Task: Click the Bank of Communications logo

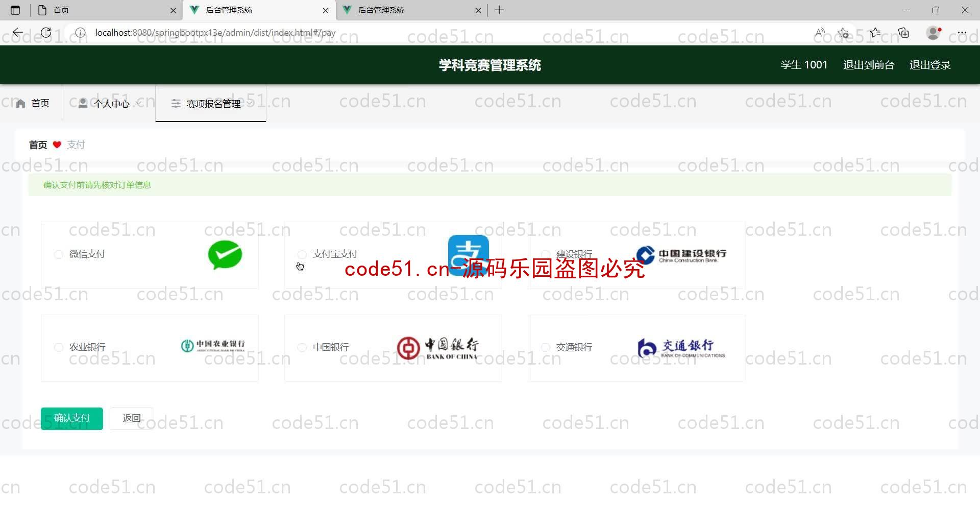Action: pyautogui.click(x=681, y=348)
